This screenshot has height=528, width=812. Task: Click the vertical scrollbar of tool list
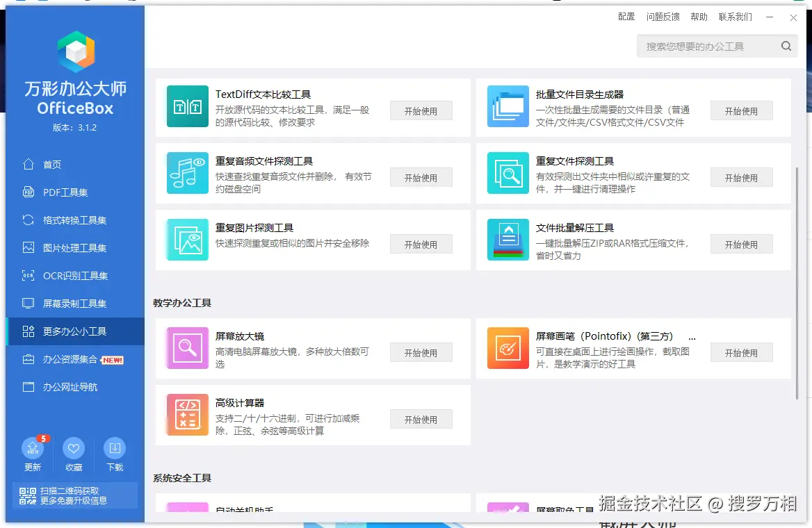797,283
